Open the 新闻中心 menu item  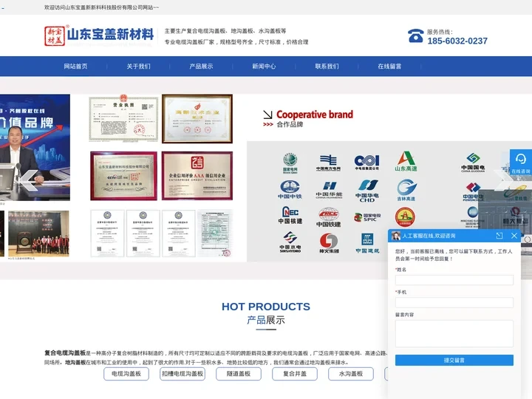[264, 66]
